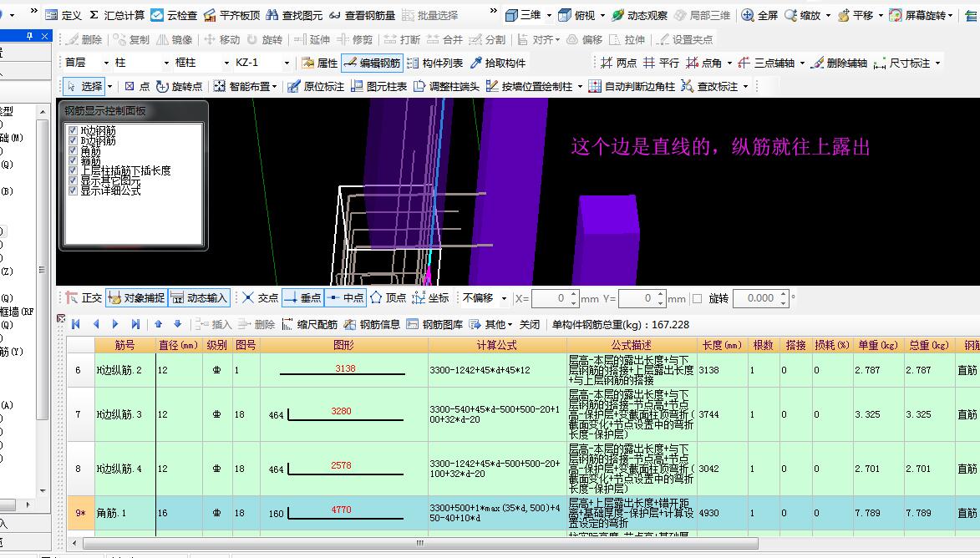Select the 旋转 rotate tool
Viewport: 980px width, 558px height.
(264, 39)
